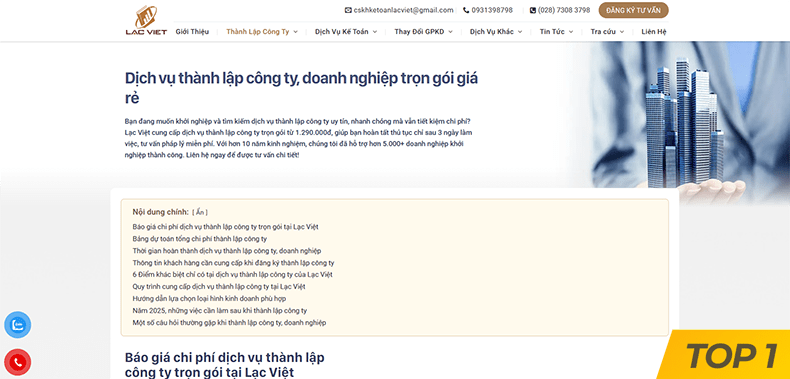Tap the red phone call button
The image size is (790, 379).
(x=18, y=362)
